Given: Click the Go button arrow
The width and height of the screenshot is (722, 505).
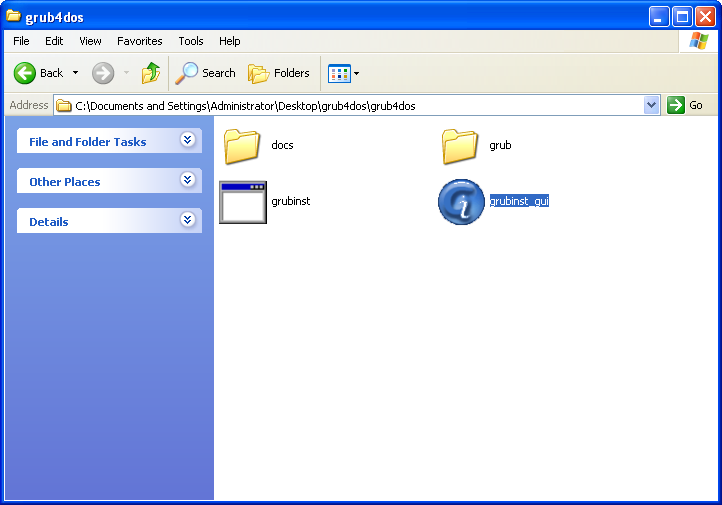Looking at the screenshot, I should (x=675, y=105).
